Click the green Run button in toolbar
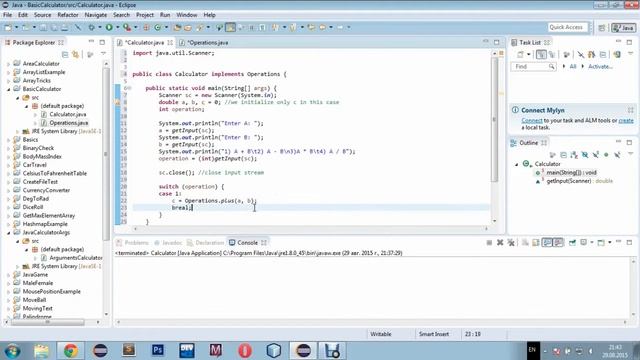The image size is (640, 360). point(109,27)
